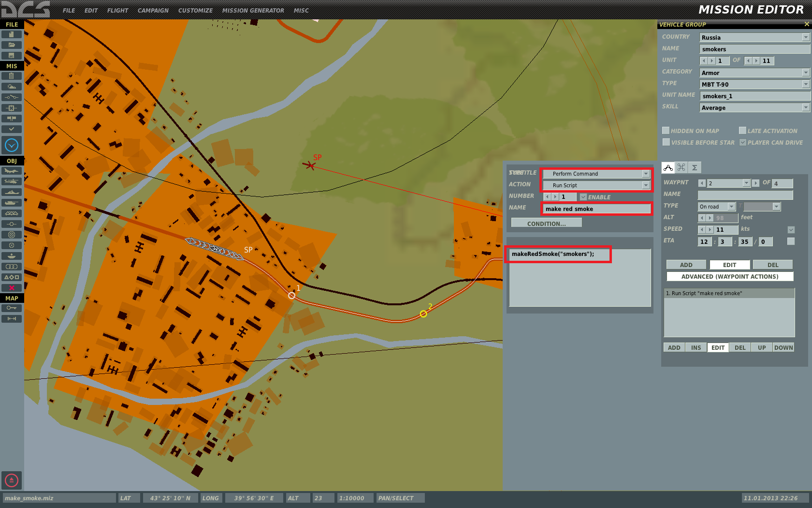Open the EDIT menu

tap(91, 10)
